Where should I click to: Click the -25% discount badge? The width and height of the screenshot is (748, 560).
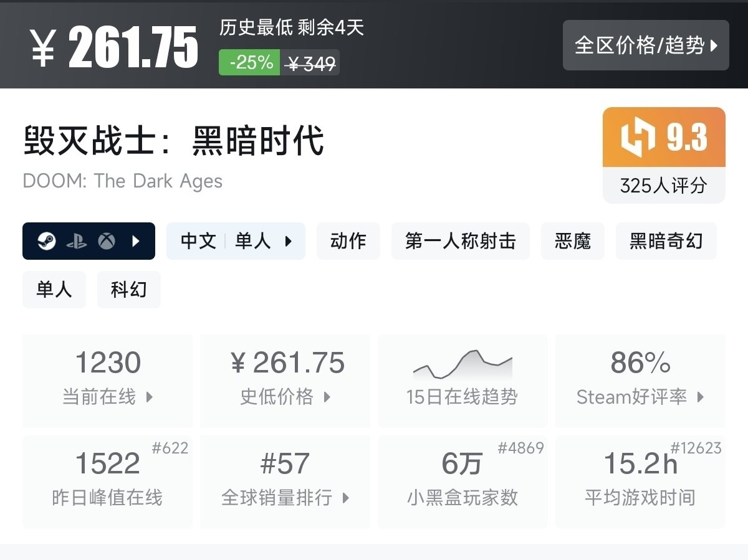(251, 62)
